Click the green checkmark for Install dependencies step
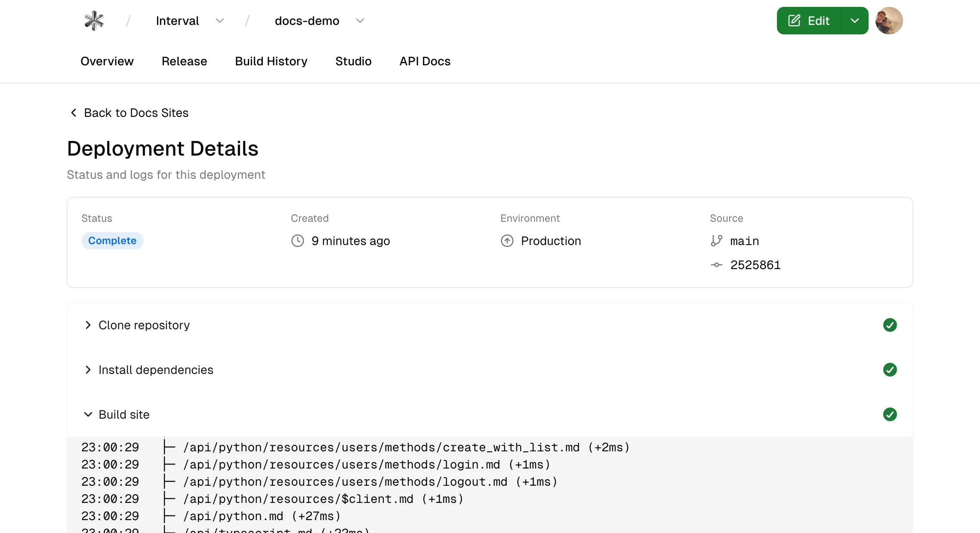Image resolution: width=980 pixels, height=533 pixels. pos(890,370)
